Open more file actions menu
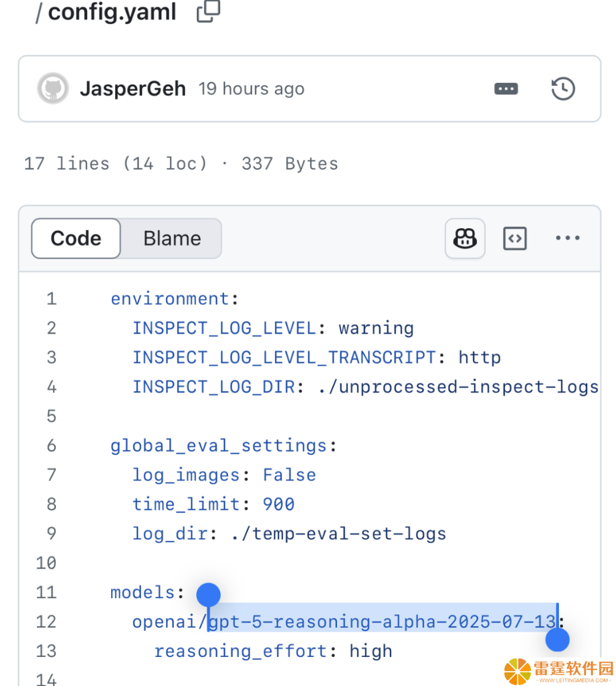This screenshot has height=686, width=616. tap(568, 238)
